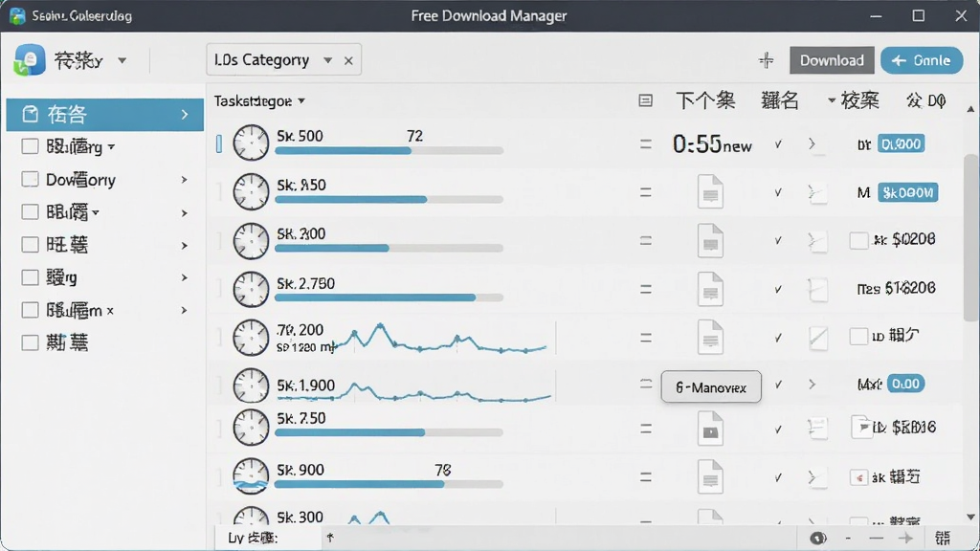Click the speed gauge icon for 70.200 row

251,338
